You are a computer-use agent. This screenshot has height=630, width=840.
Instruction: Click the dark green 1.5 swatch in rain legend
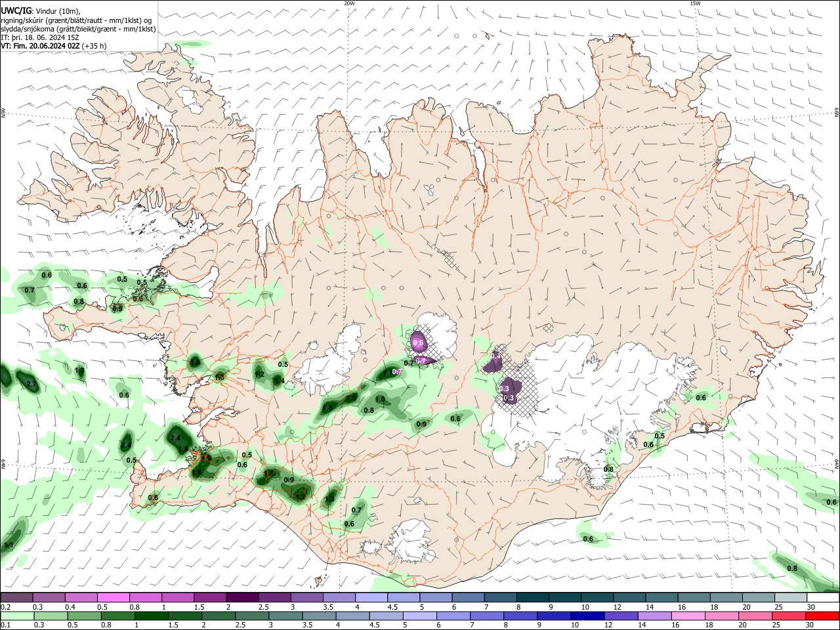click(184, 616)
